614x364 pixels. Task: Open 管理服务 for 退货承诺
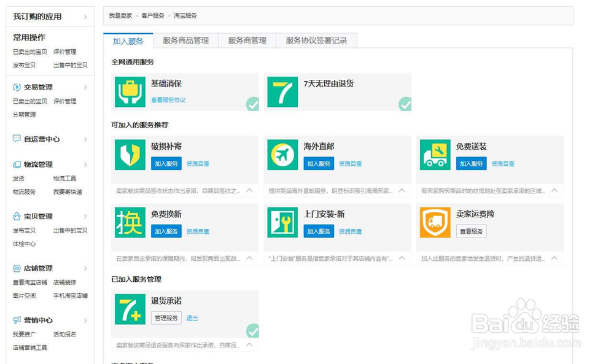pyautogui.click(x=166, y=318)
